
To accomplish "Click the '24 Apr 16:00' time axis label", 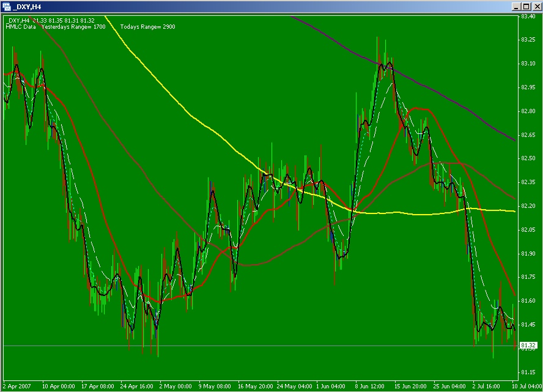I will click(137, 386).
